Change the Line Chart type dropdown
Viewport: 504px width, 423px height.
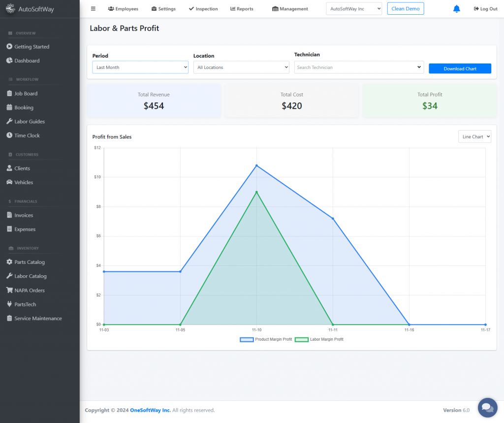coord(474,137)
